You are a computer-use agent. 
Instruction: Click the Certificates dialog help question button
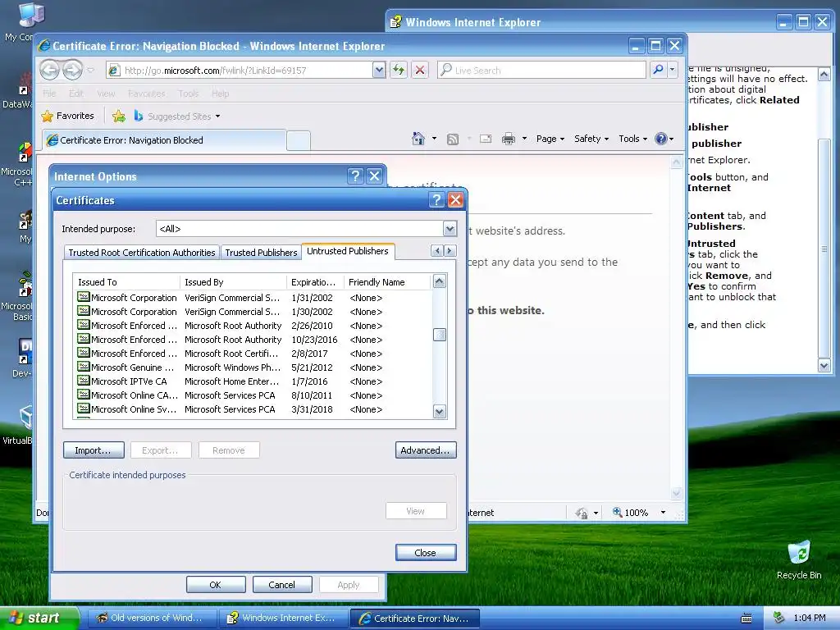(x=436, y=200)
